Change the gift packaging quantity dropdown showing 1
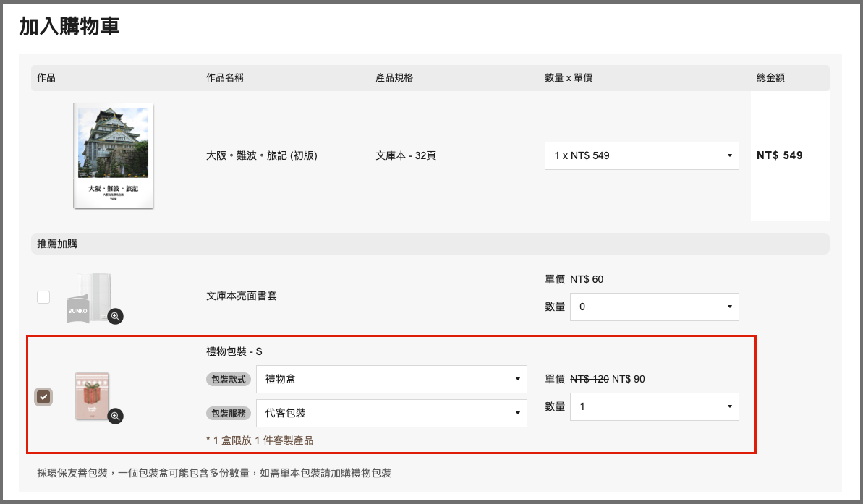Screen dimensions: 863x504 click(654, 406)
